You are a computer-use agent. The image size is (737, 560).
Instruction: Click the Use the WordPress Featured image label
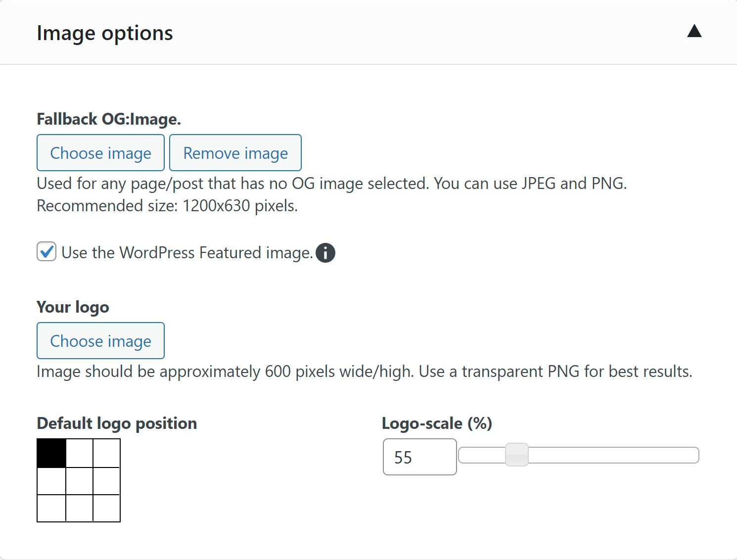pos(187,253)
